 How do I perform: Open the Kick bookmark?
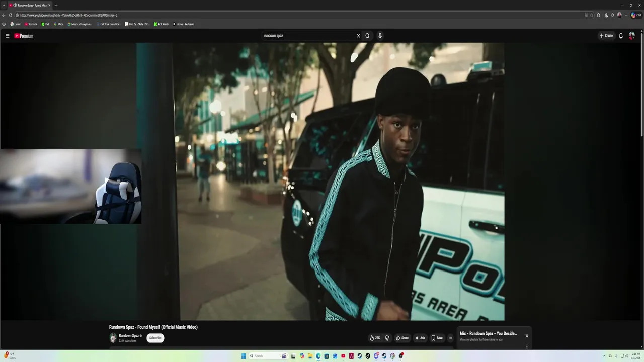point(45,24)
